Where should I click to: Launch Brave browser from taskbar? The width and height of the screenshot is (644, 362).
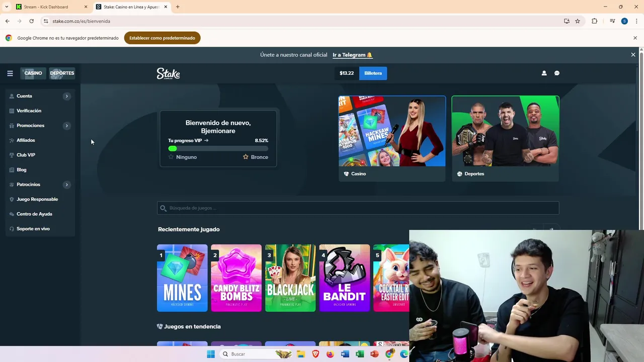pos(315,354)
